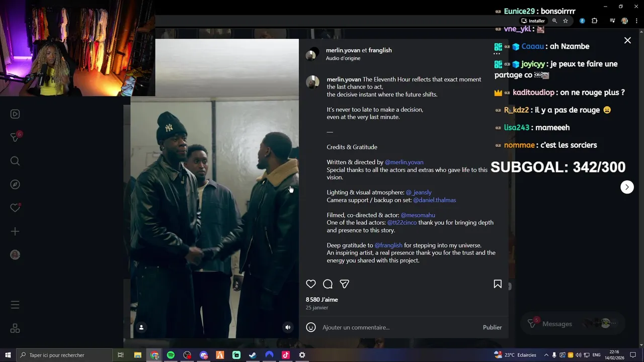Image resolution: width=644 pixels, height=362 pixels.
Task: Create new post with plus icon
Action: coord(15,231)
